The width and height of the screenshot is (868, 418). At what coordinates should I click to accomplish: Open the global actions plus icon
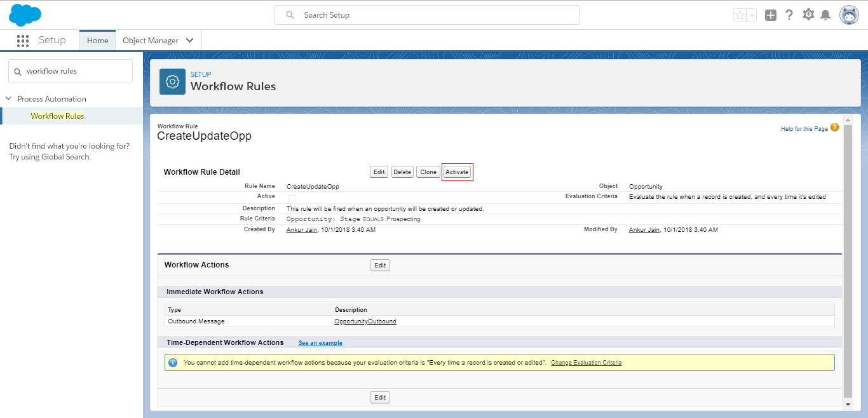(x=771, y=15)
